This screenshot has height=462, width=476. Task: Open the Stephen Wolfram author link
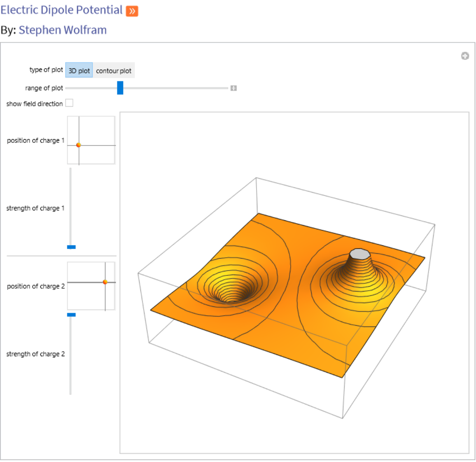pyautogui.click(x=63, y=30)
